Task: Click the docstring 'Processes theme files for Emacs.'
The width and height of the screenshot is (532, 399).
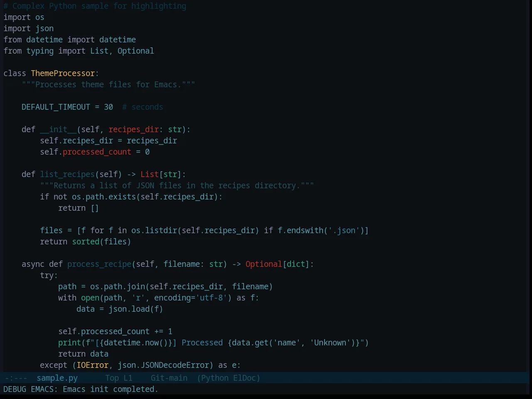Action: pyautogui.click(x=108, y=84)
